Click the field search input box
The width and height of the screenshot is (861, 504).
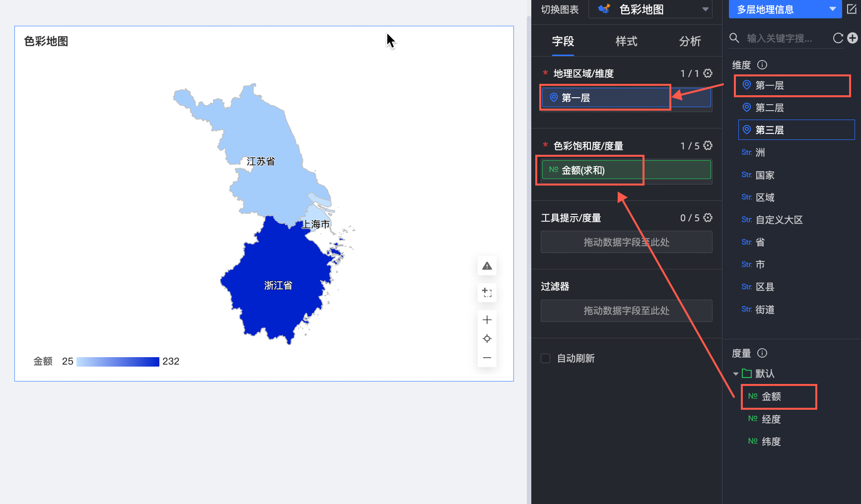click(x=787, y=38)
